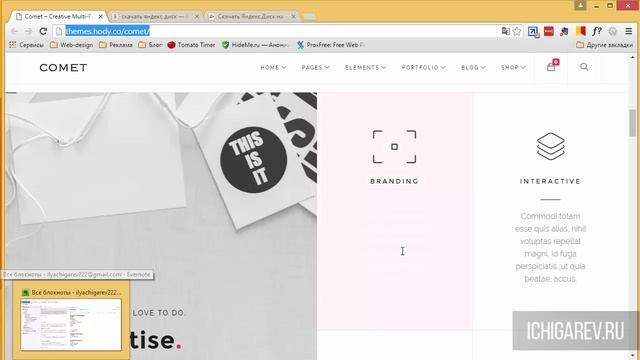Open Сервисы apps shortcut in bookmarks bar
Viewport: 640px width, 360px height.
[26, 45]
